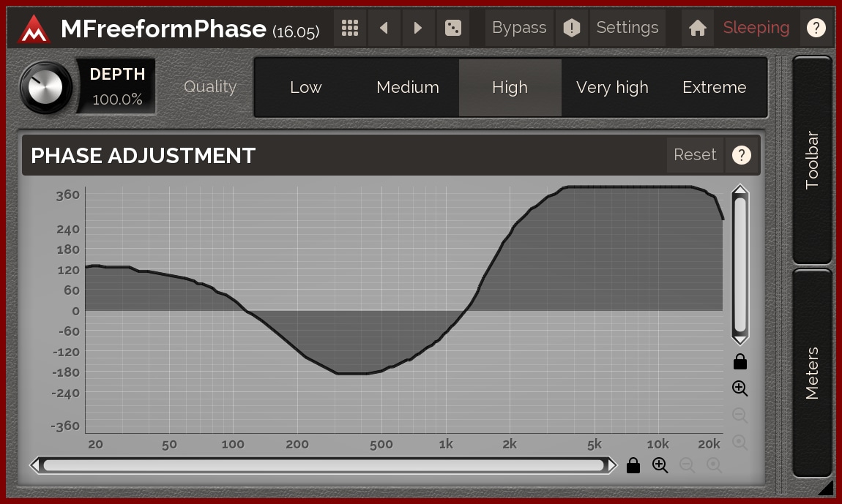Click the horizontal zoom scrollbar track
Screen dimensions: 842x504
tap(324, 465)
